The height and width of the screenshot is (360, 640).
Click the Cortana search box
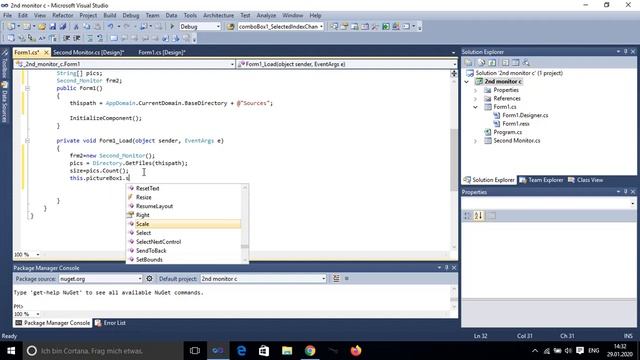point(103,351)
